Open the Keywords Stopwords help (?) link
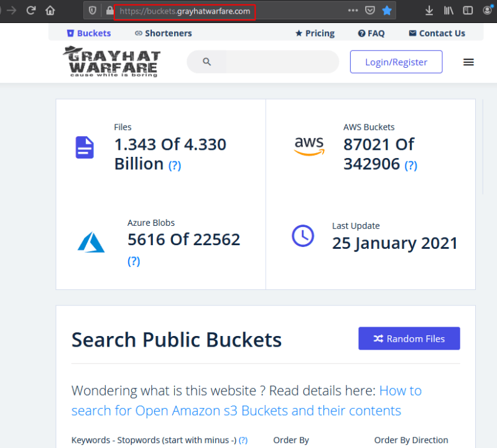Screen dimensions: 497x448 click(243, 440)
